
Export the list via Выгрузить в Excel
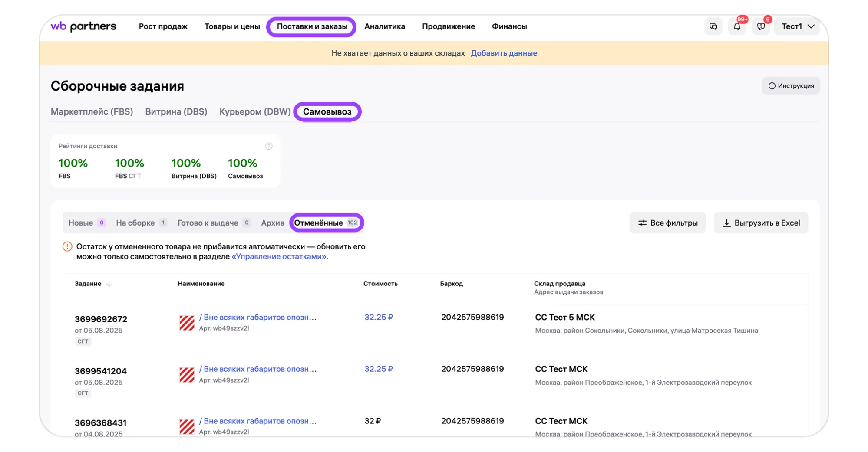tap(761, 223)
